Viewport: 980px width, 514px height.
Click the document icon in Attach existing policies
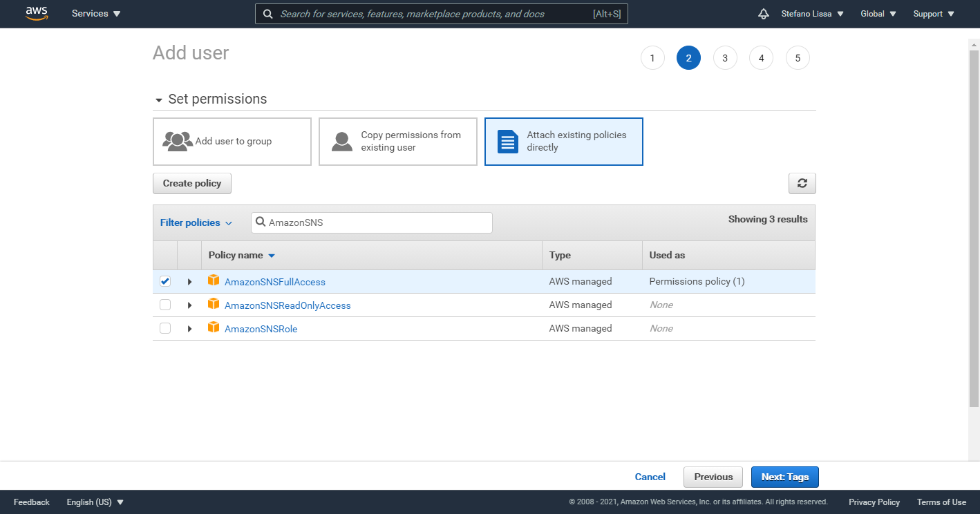point(508,142)
